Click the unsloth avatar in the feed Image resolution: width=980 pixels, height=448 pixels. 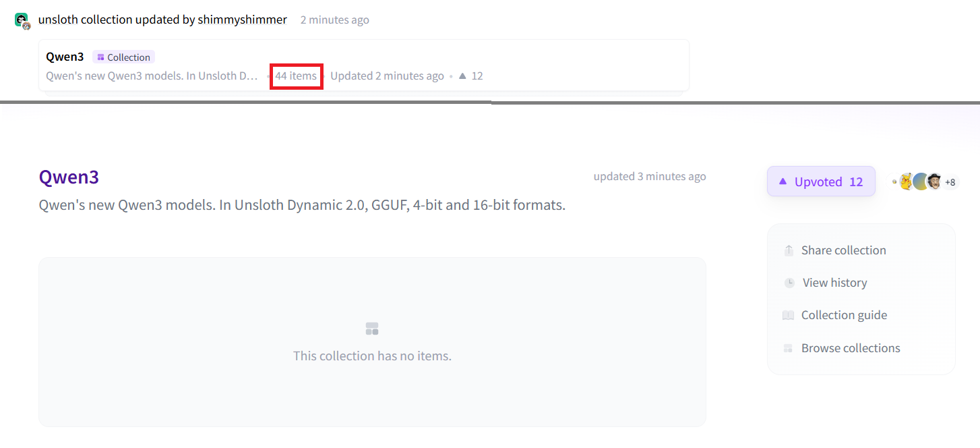pyautogui.click(x=22, y=20)
